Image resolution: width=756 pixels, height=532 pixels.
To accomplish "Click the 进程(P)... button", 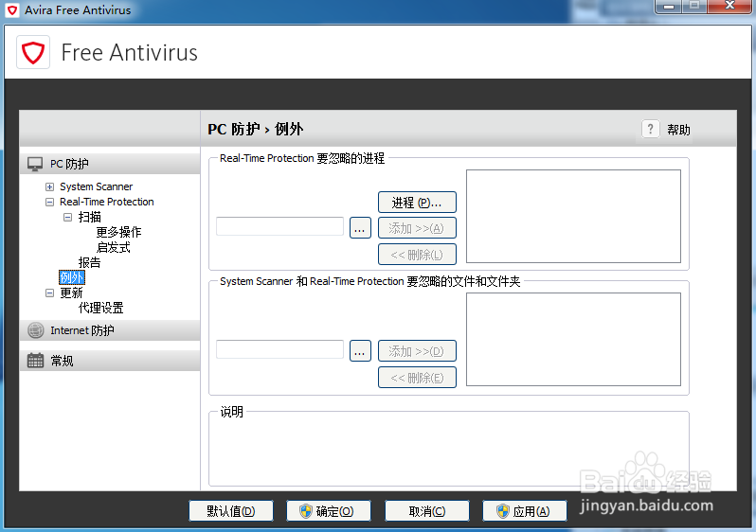I will (x=417, y=203).
